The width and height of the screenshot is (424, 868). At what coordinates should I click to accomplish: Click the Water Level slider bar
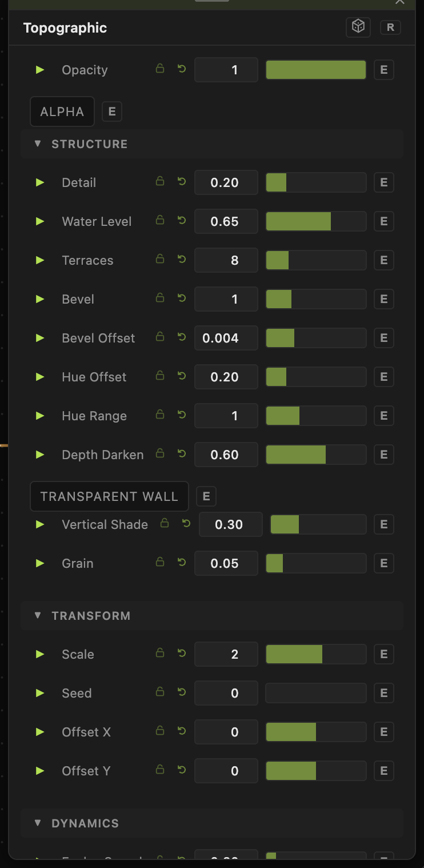(x=316, y=221)
